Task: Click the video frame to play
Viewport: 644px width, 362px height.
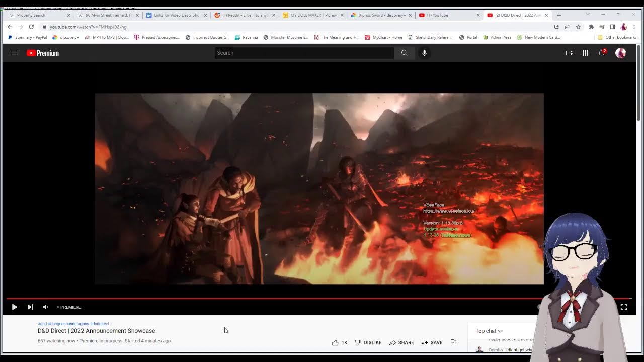Action: click(319, 189)
